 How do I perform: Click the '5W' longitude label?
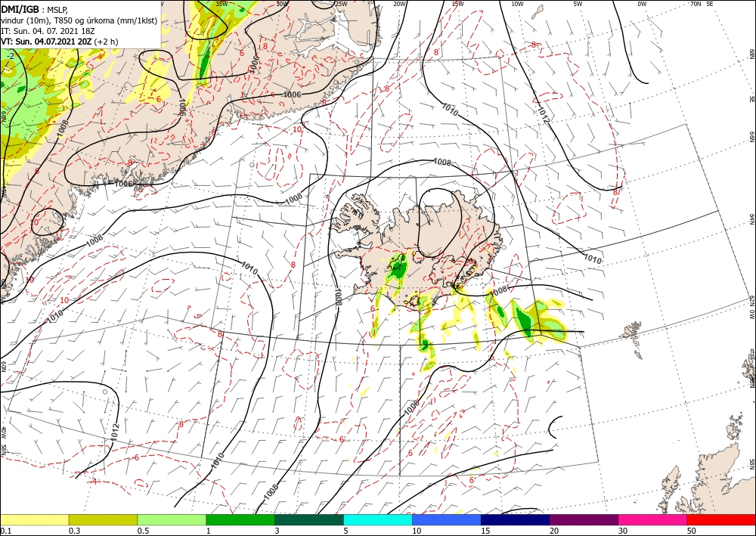578,4
